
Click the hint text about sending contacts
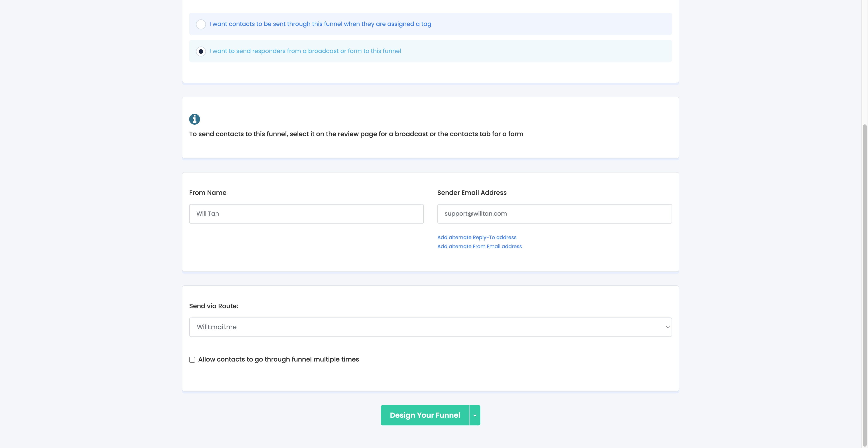tap(356, 134)
